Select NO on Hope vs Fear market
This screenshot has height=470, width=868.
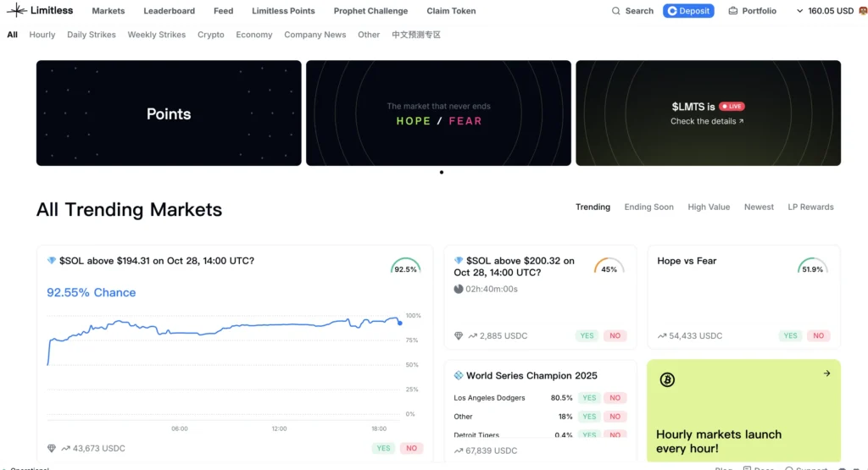point(818,335)
